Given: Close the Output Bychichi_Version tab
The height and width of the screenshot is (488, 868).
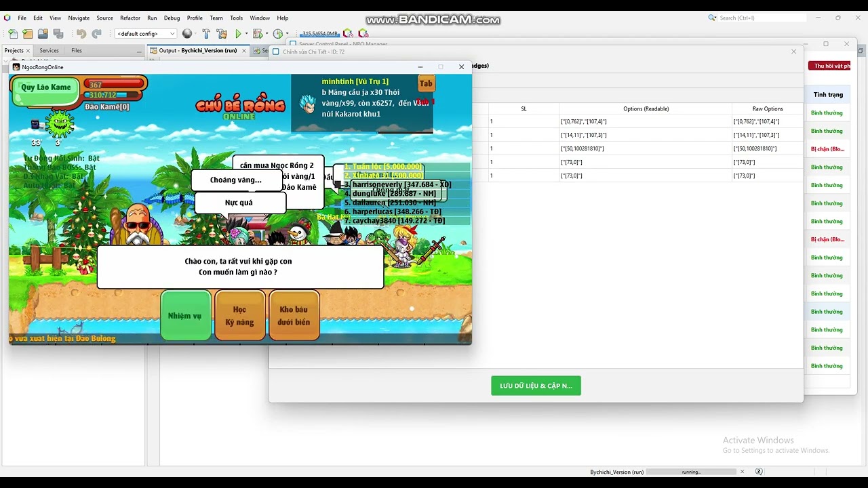Looking at the screenshot, I should 243,50.
